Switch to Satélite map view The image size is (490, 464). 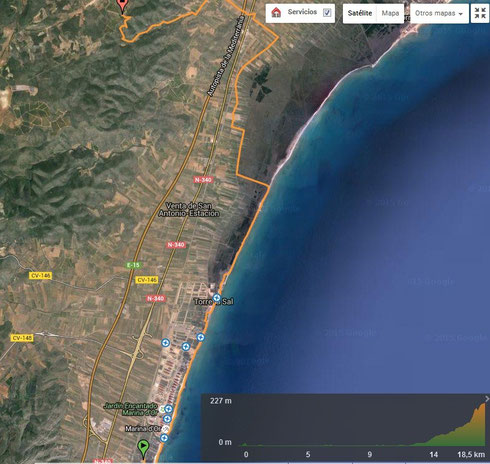360,13
